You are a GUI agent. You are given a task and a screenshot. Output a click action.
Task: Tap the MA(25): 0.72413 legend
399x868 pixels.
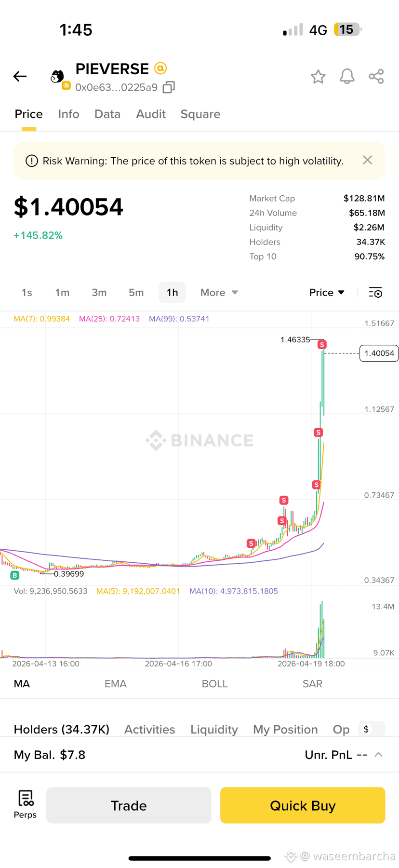pos(109,319)
